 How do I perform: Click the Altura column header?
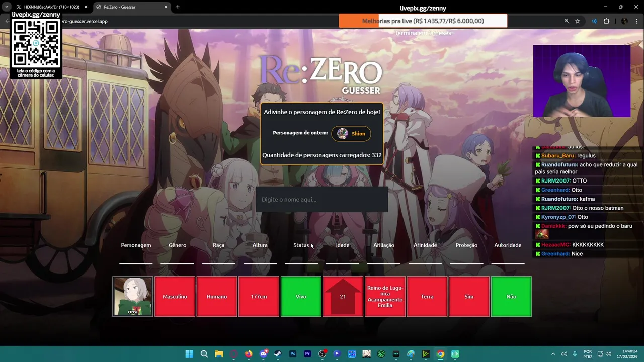pos(260,245)
